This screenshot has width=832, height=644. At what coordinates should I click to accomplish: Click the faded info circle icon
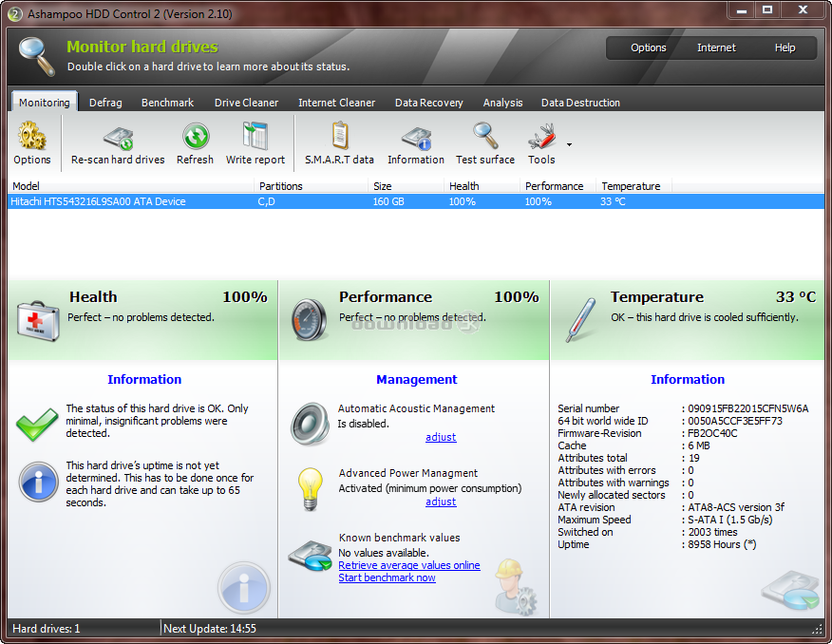pos(244,588)
